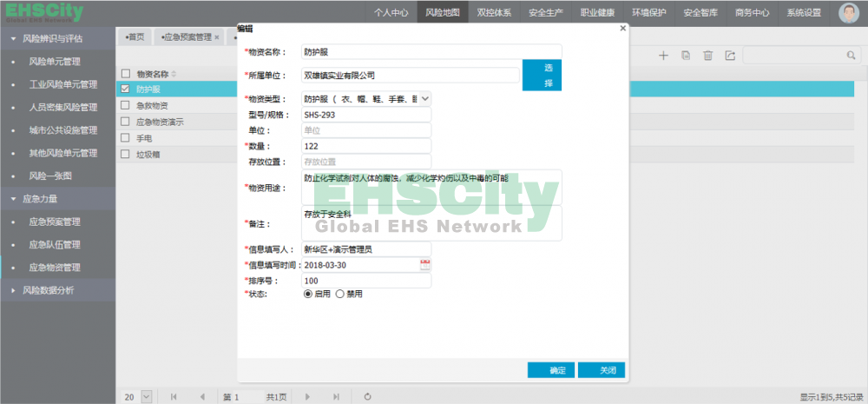Click the 排序号 field showing 100

tap(366, 281)
